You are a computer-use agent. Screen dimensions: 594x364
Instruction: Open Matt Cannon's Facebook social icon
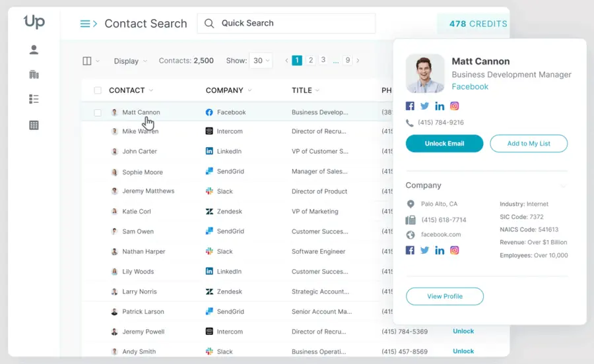(x=410, y=106)
